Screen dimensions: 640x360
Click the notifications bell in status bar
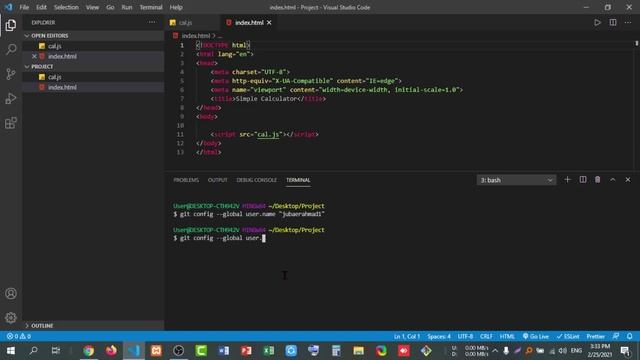tap(629, 336)
